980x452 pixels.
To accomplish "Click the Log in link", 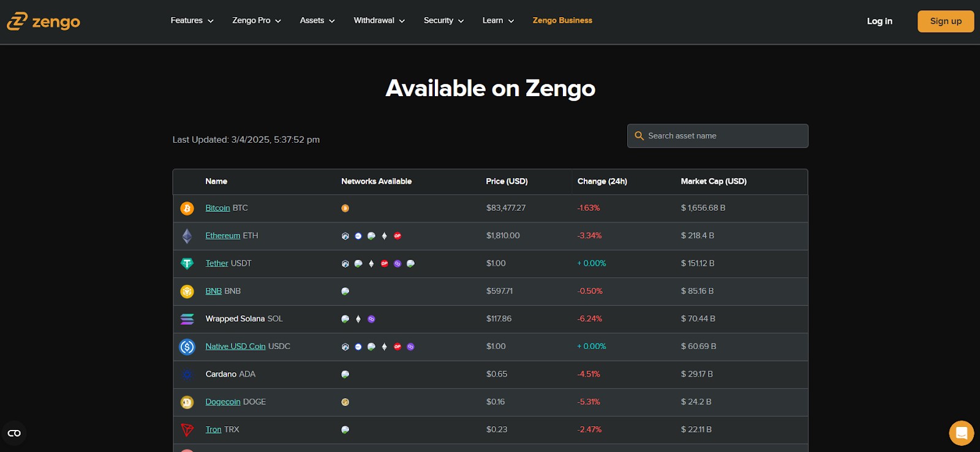I will coord(880,21).
